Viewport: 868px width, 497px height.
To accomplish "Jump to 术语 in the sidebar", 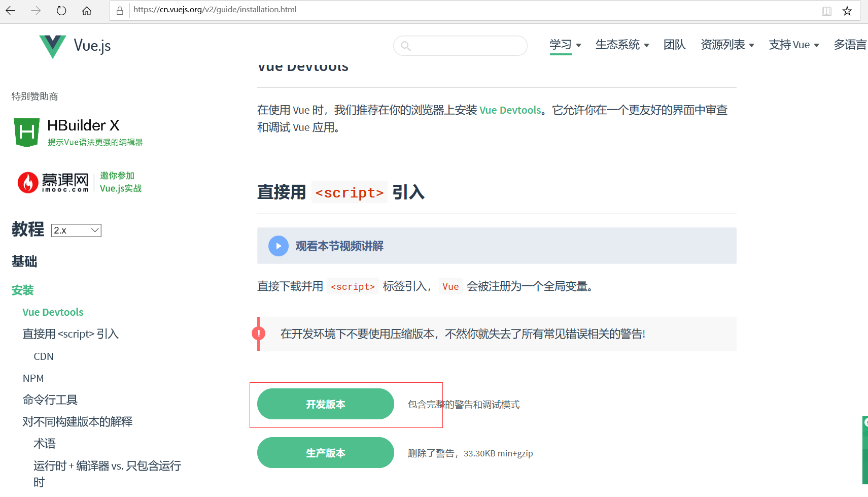I will pyautogui.click(x=45, y=444).
